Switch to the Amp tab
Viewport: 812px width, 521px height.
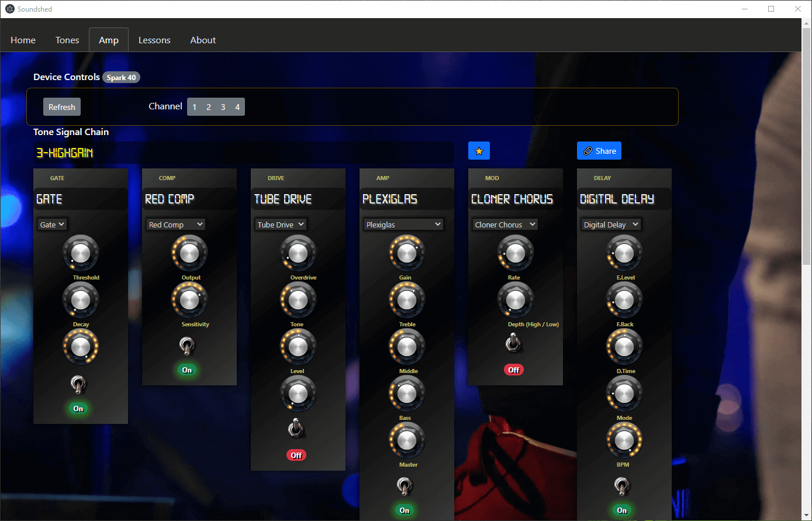pyautogui.click(x=109, y=40)
